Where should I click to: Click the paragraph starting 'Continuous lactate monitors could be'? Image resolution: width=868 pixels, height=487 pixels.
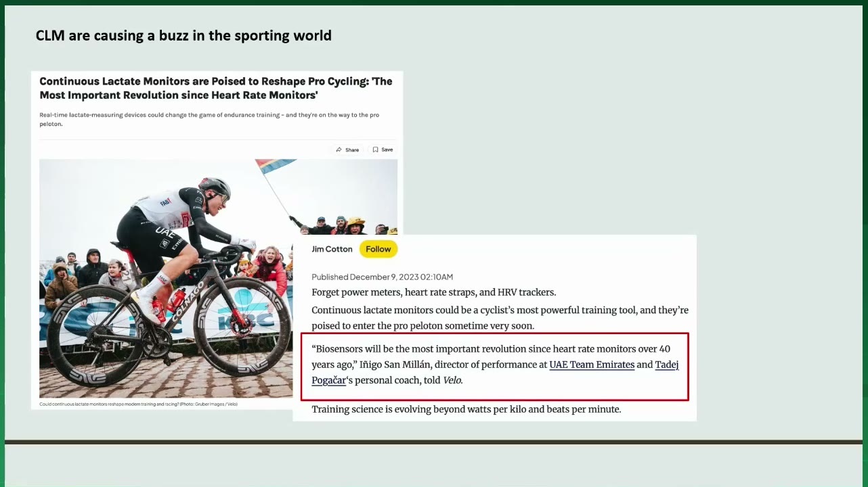500,318
